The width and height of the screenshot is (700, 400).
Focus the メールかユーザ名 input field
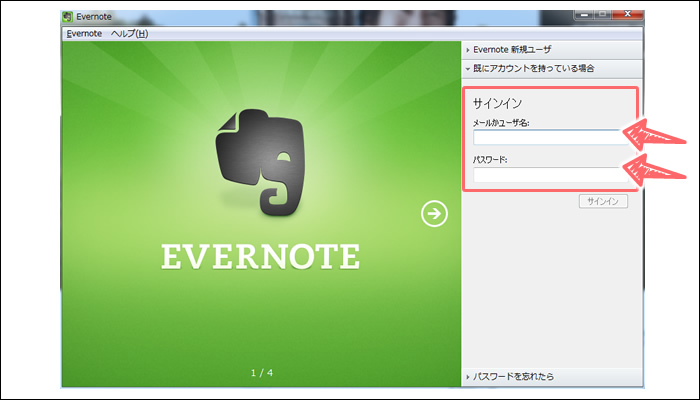pyautogui.click(x=551, y=138)
